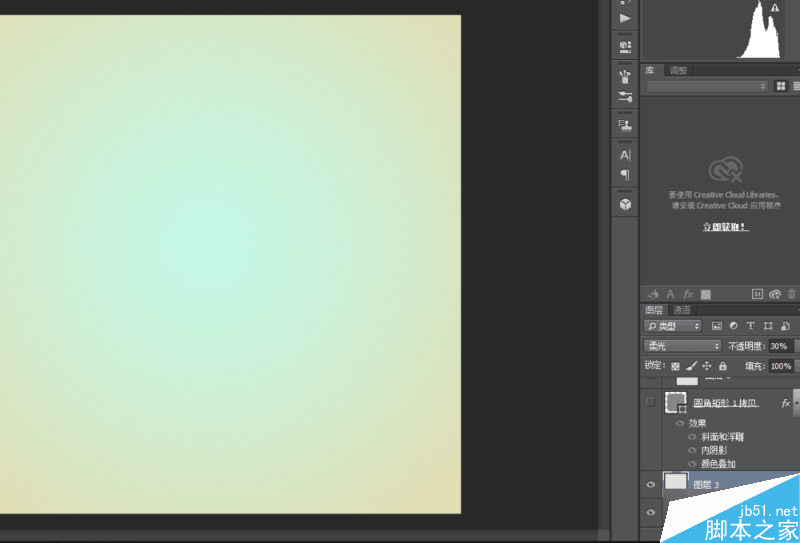
Task: Click the lock all padlock icon
Action: pos(722,366)
